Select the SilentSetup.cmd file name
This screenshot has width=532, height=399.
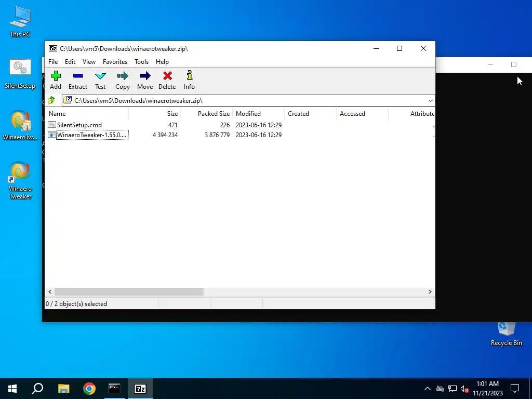[79, 125]
